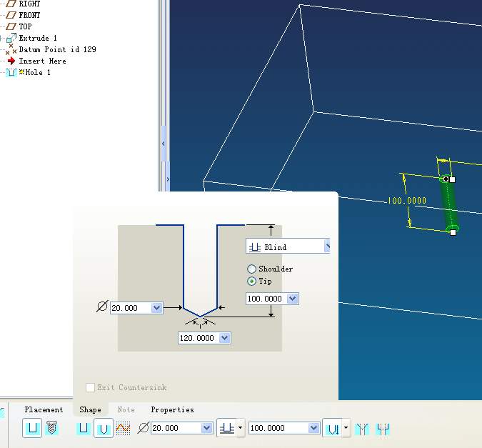This screenshot has width=482, height=448.
Task: Click the Extrude 1 feature icon
Action: [x=11, y=38]
